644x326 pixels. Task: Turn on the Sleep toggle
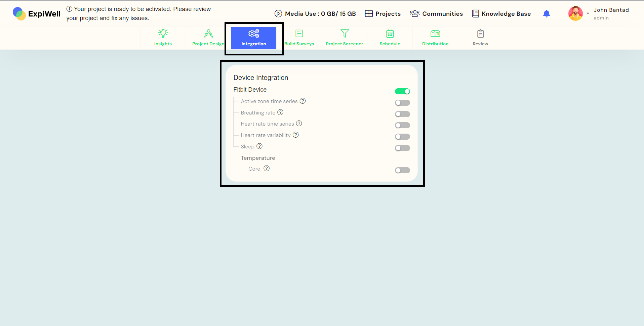coord(402,148)
